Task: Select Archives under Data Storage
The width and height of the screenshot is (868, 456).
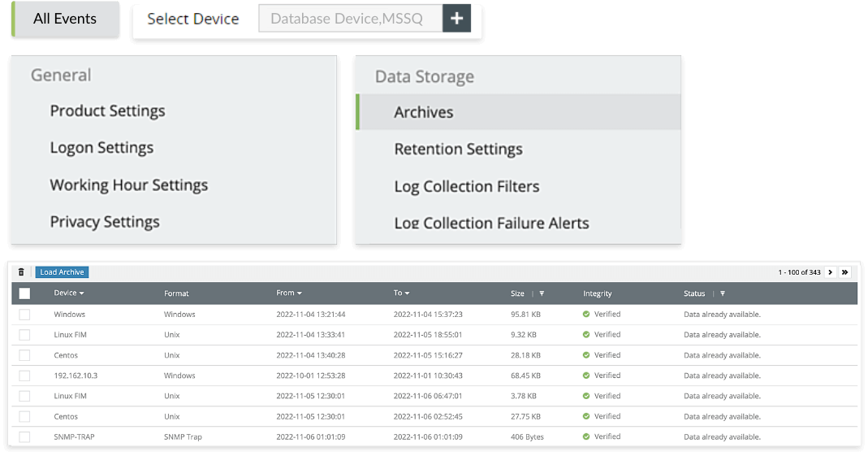Action: pos(519,112)
